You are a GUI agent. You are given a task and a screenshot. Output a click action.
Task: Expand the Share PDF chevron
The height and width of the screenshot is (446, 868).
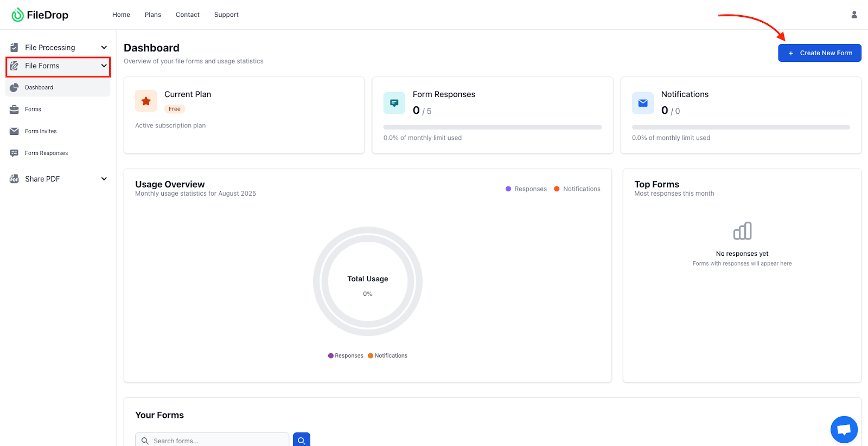(104, 179)
